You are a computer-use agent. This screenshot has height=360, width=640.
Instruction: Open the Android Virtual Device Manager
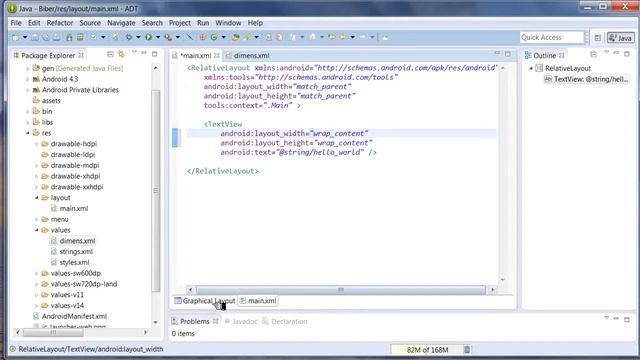tap(80, 37)
